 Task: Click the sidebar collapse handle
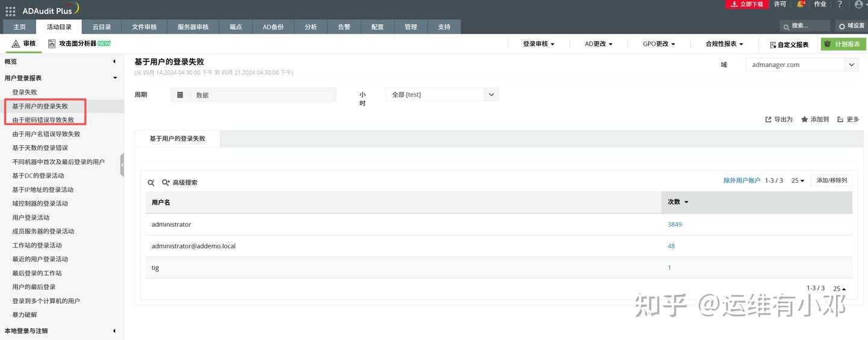pyautogui.click(x=122, y=165)
